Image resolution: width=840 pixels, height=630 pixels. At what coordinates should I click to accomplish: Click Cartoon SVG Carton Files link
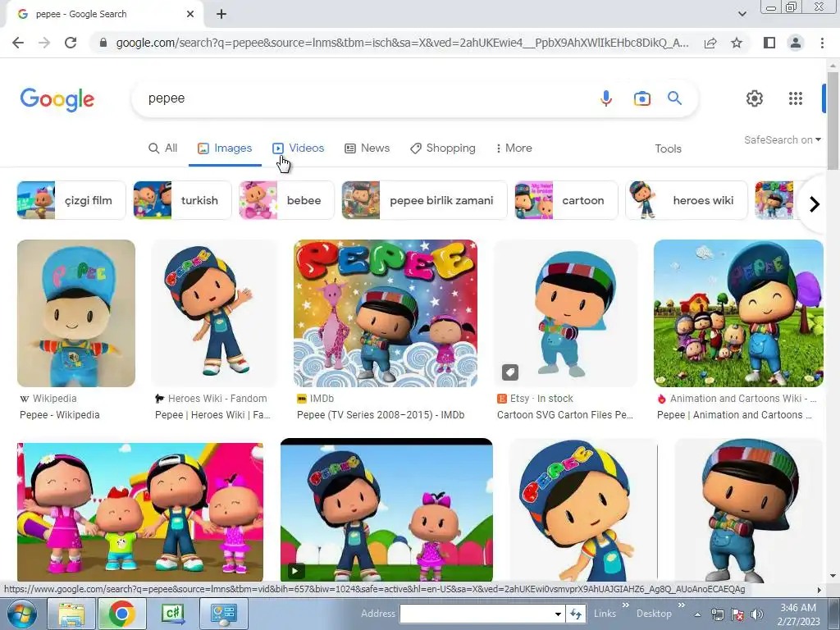[x=565, y=415]
